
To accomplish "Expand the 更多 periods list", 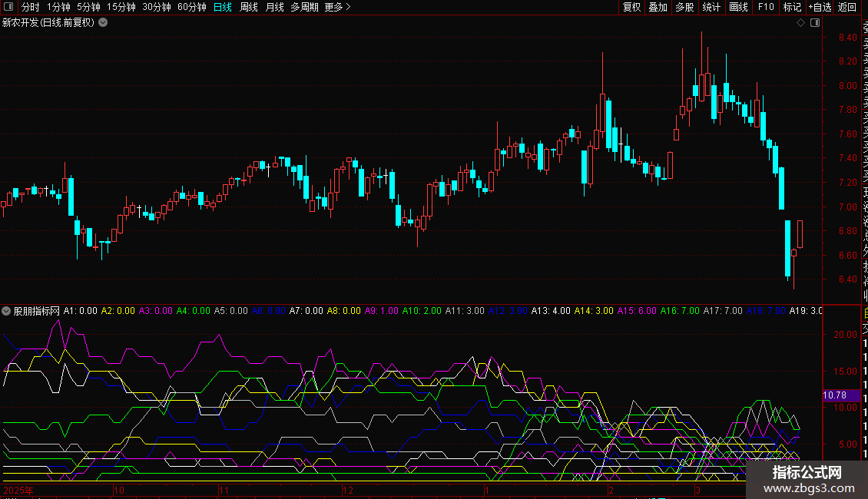I will pos(337,8).
